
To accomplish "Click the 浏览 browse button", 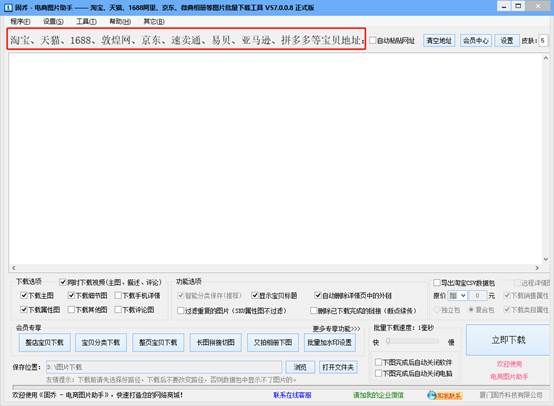I will pos(300,367).
